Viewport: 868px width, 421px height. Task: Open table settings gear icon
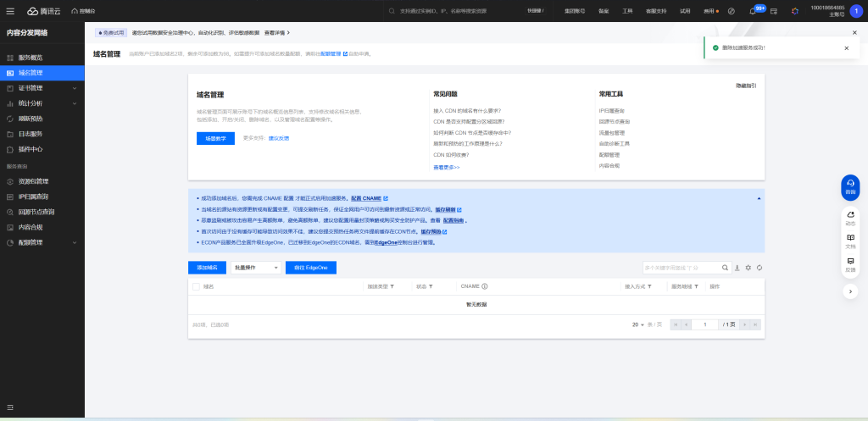748,268
